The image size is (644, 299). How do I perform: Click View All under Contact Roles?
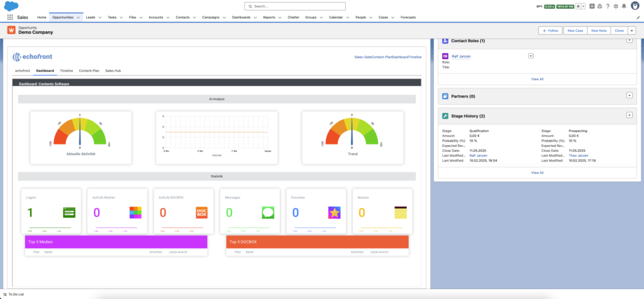pos(537,79)
